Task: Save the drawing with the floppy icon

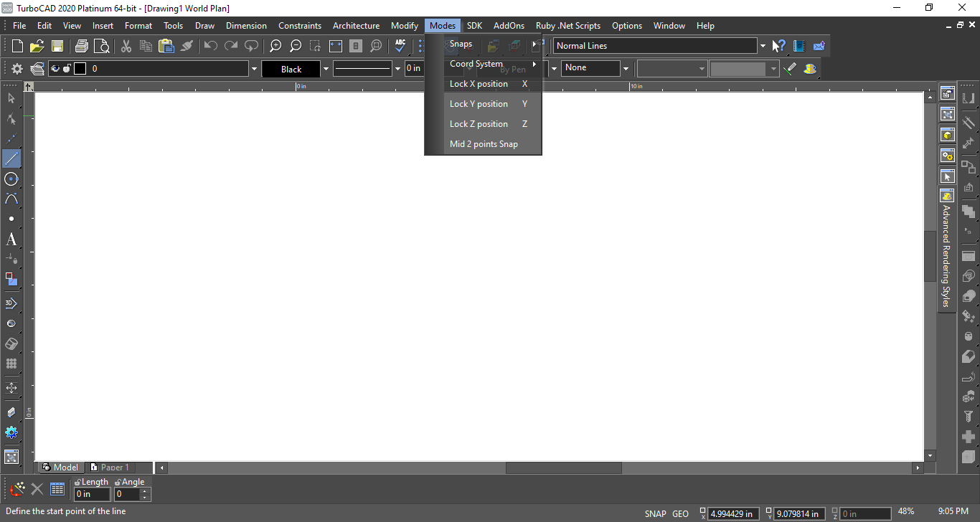Action: [x=57, y=46]
